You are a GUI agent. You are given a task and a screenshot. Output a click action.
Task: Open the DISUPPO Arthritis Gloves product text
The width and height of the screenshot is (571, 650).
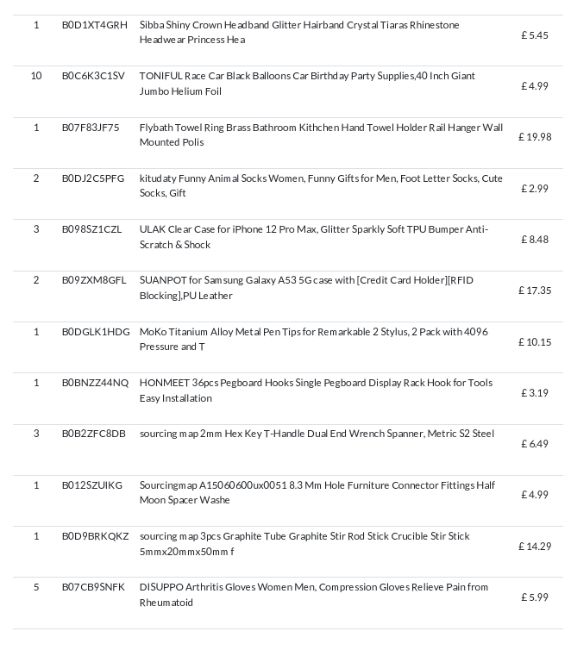tap(313, 594)
